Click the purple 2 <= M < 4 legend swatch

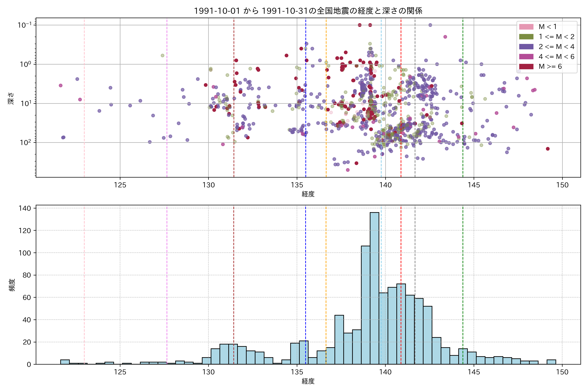click(x=526, y=47)
